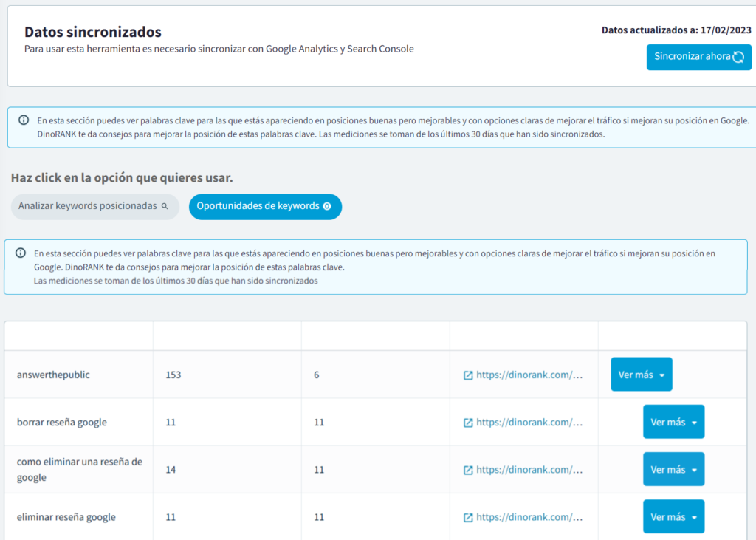This screenshot has width=756, height=540.
Task: Click the info icon in the top notice banner
Action: (24, 120)
